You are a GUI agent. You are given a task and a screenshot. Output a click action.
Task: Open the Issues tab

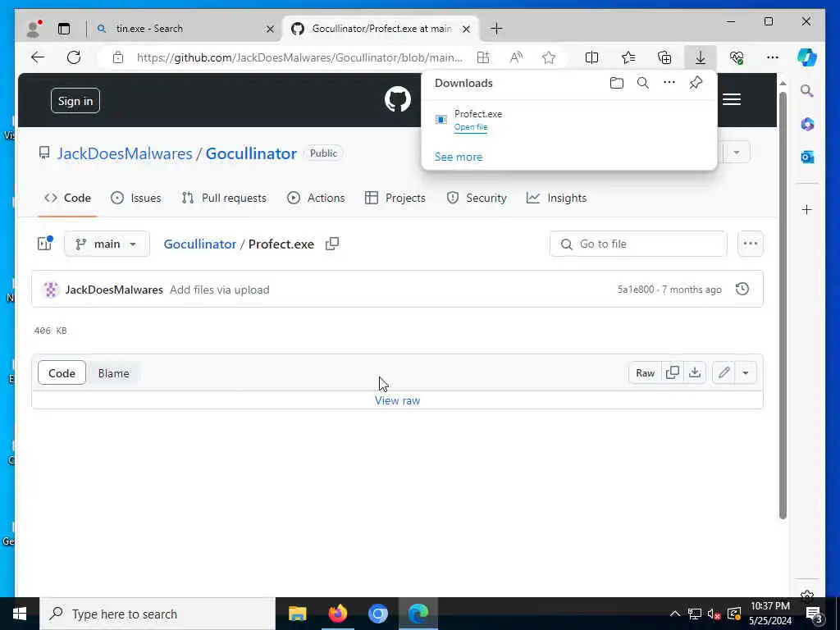(135, 199)
